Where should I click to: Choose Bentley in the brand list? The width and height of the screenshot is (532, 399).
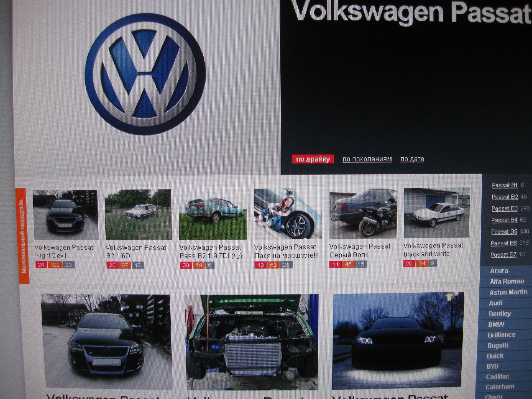[500, 314]
